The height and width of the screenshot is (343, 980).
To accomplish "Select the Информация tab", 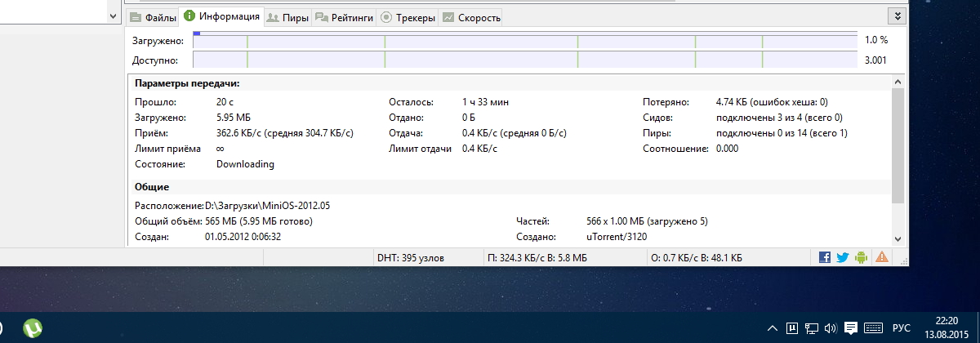I will [221, 16].
